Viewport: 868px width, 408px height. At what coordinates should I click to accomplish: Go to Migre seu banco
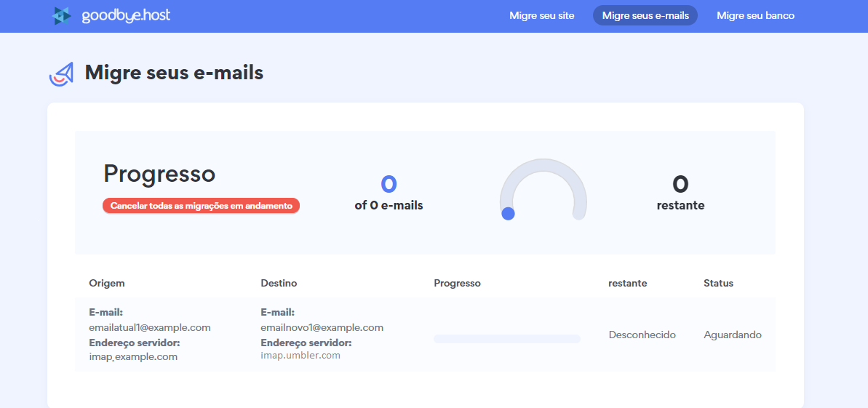tap(755, 15)
